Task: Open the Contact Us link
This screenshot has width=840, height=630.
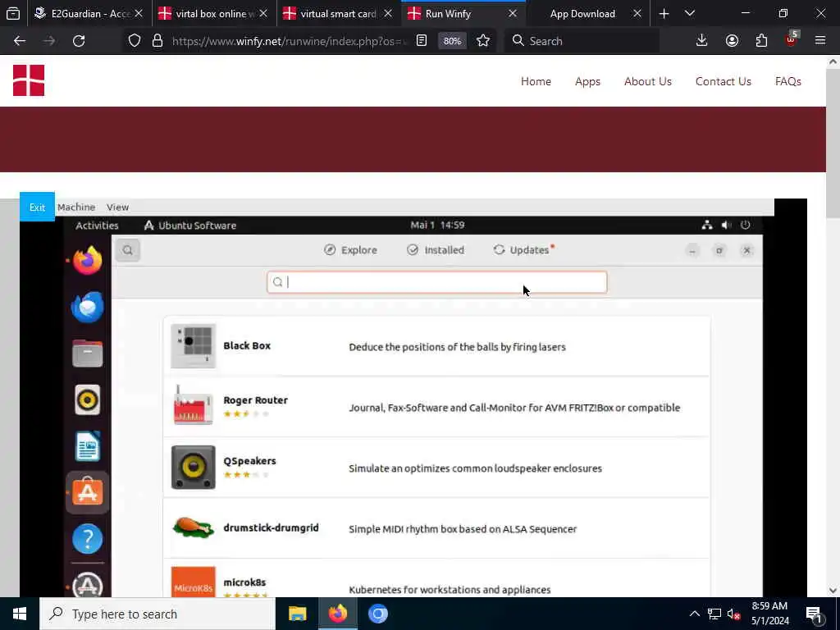Action: click(724, 81)
